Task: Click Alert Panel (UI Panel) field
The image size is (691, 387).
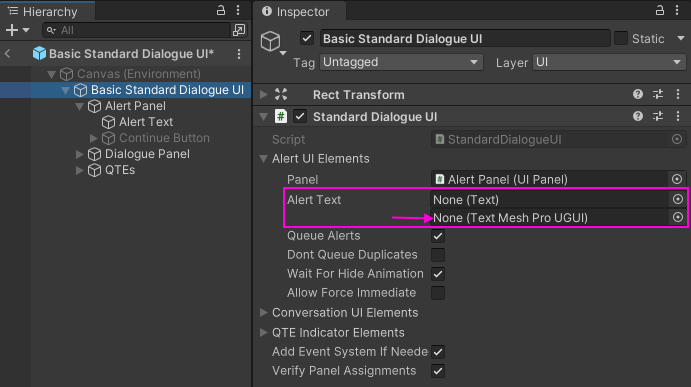Action: (549, 179)
